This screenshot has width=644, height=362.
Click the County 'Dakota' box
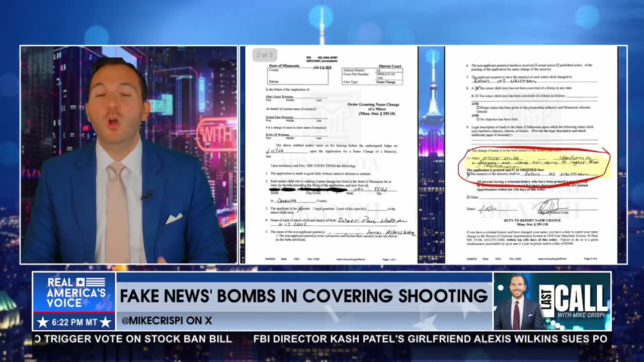(x=297, y=76)
